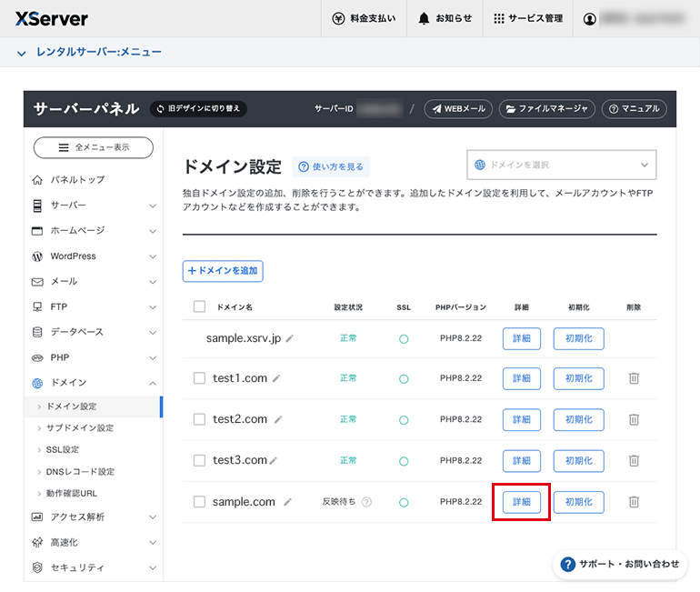Select サブドメイン設定 submenu item
The image size is (700, 592).
[x=79, y=428]
